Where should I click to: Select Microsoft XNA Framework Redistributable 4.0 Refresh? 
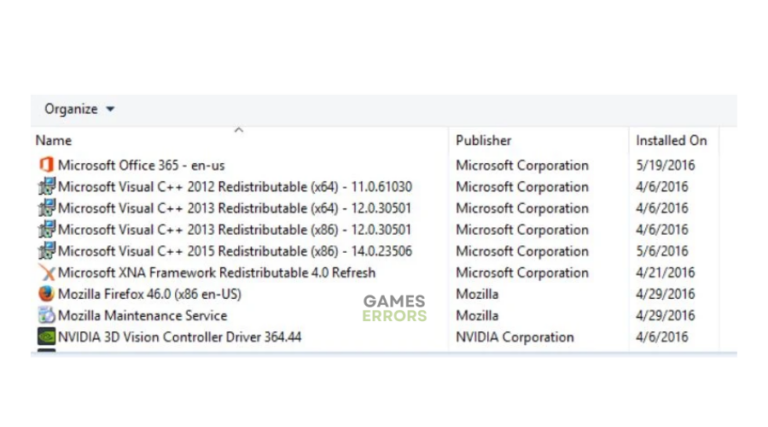[x=216, y=273]
